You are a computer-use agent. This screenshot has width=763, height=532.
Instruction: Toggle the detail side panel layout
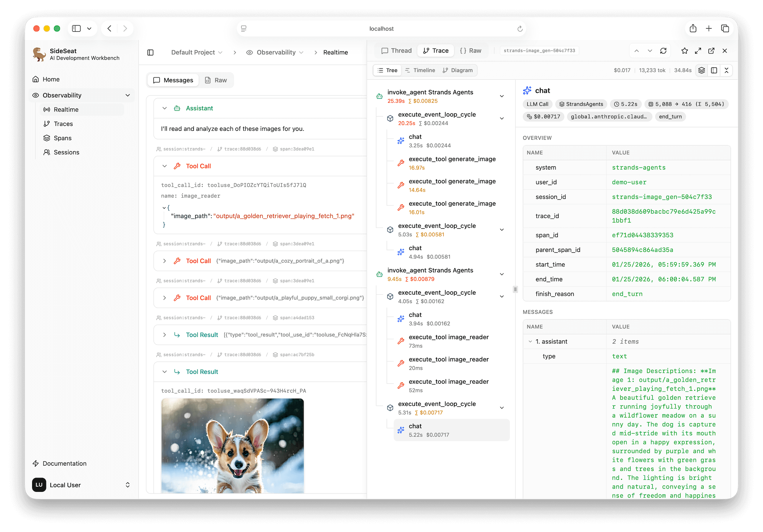click(714, 70)
